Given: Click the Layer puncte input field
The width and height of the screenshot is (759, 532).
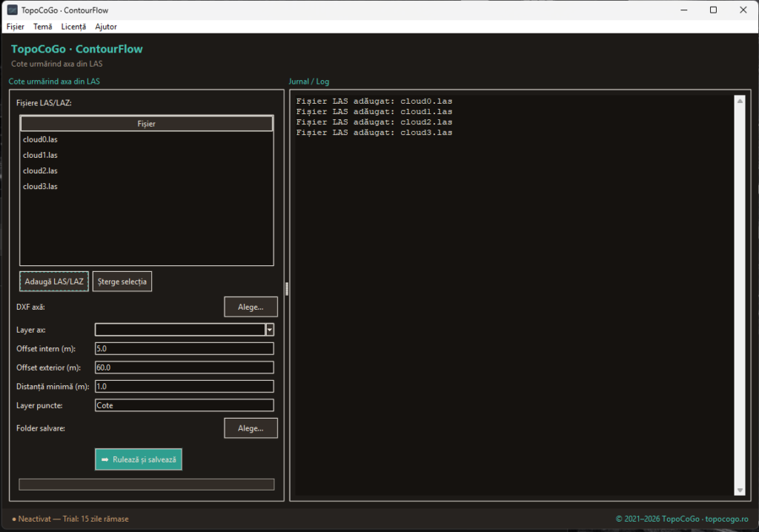Looking at the screenshot, I should point(184,405).
